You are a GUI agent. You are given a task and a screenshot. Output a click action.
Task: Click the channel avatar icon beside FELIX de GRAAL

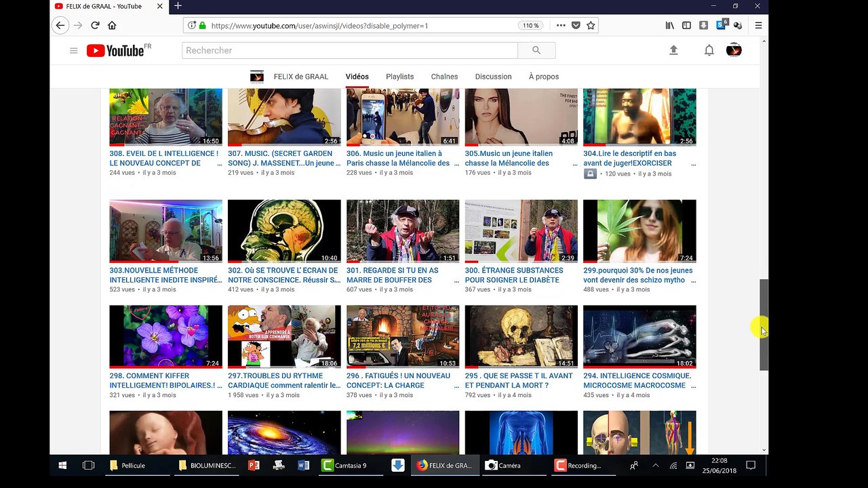pos(257,77)
